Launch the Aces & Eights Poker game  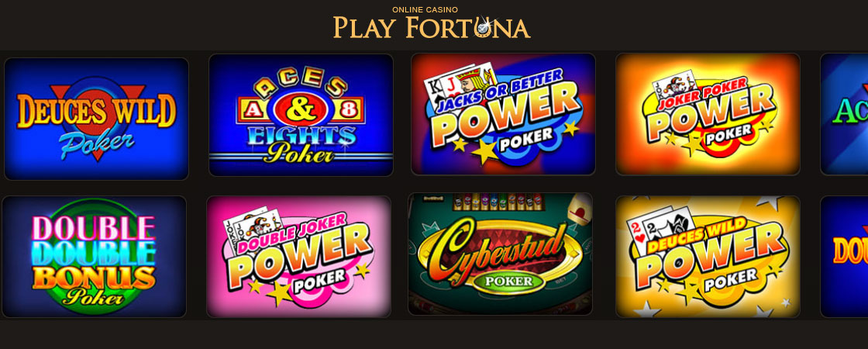click(x=301, y=115)
